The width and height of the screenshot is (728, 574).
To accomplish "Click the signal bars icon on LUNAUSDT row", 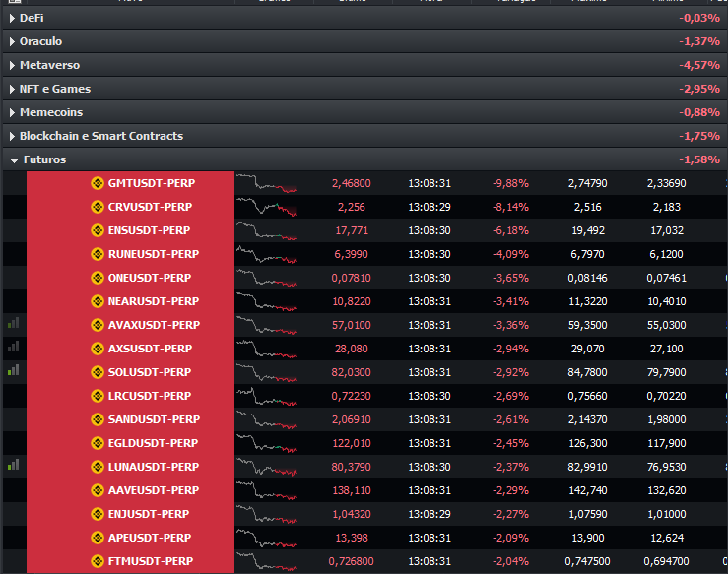I will pyautogui.click(x=14, y=465).
